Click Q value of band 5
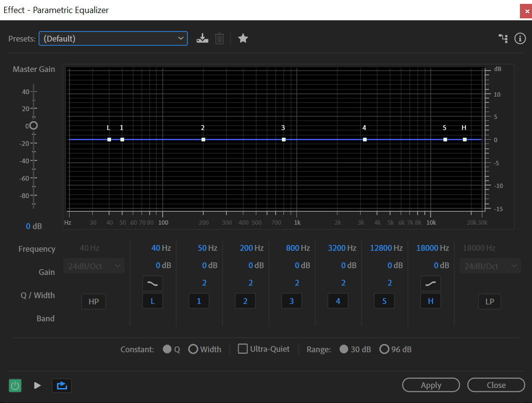The height and width of the screenshot is (403, 532). (x=390, y=283)
